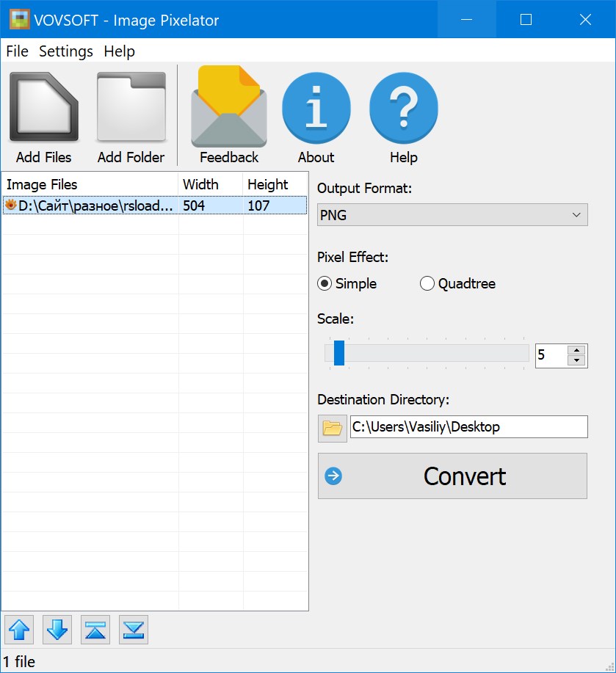Move selected file to top of list
This screenshot has height=673, width=616.
[x=95, y=630]
